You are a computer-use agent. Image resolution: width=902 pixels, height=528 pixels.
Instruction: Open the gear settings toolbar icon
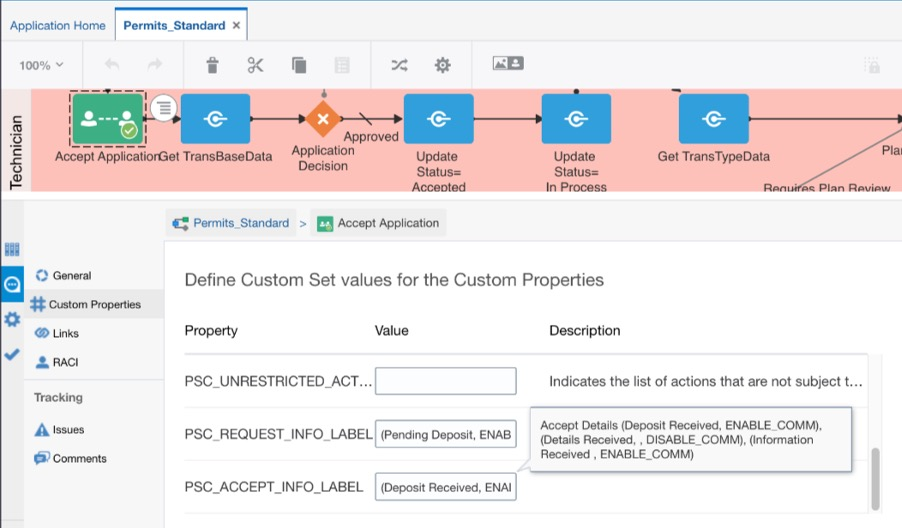click(x=442, y=65)
